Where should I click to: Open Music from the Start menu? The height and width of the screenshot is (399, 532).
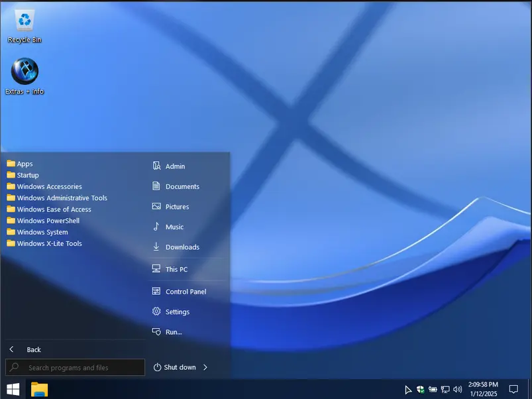tap(174, 227)
